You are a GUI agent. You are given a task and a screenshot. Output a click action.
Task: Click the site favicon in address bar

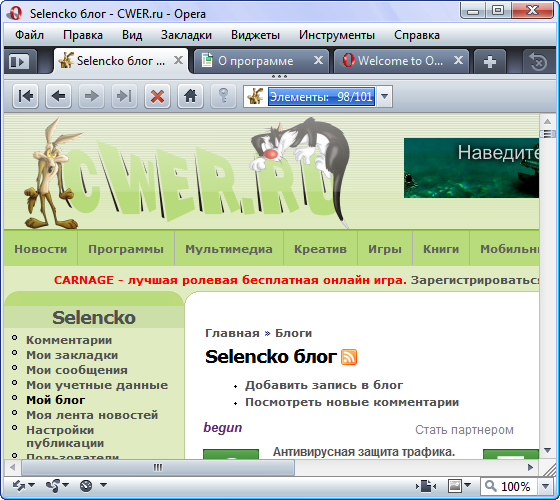[x=256, y=96]
